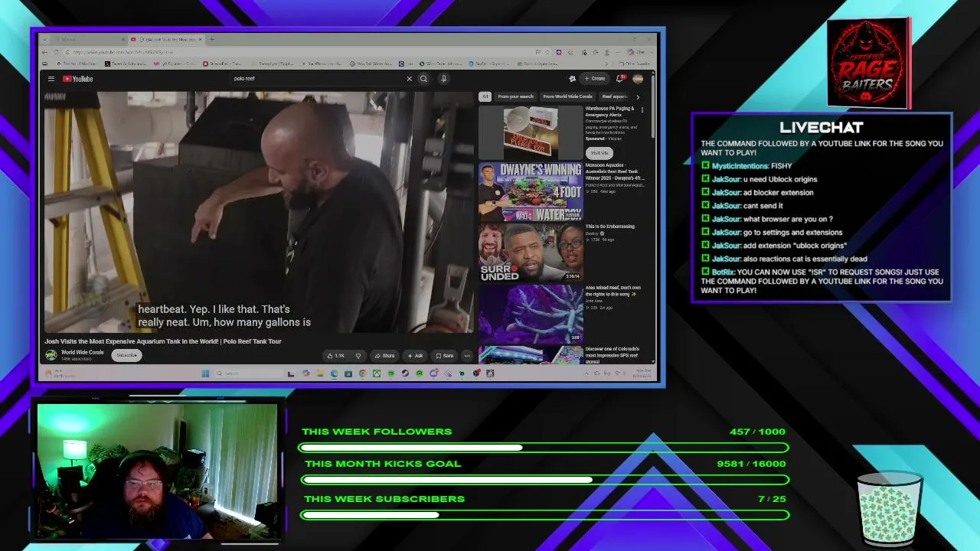Click MysticIntentions' name in live chat
Image resolution: width=980 pixels, height=551 pixels.
[740, 166]
